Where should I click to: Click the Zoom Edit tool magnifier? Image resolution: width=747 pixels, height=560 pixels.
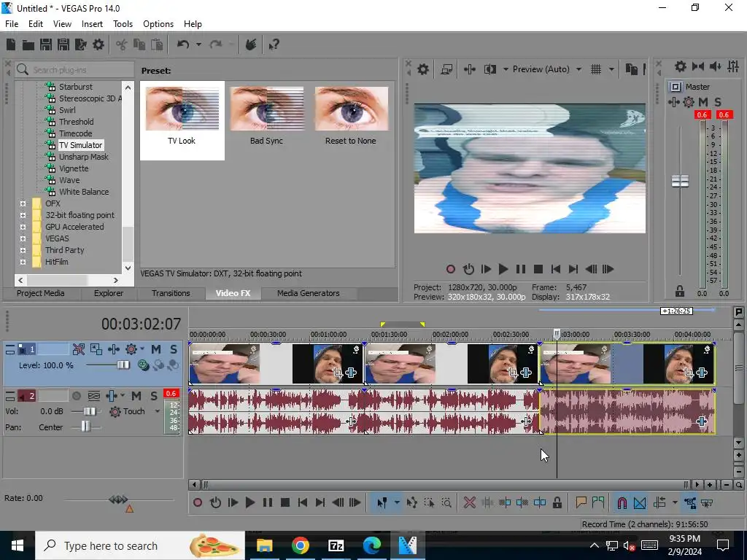[x=446, y=502]
